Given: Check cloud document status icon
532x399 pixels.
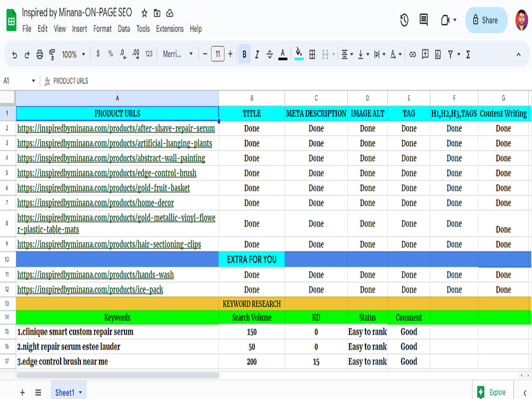Looking at the screenshot, I should 170,13.
